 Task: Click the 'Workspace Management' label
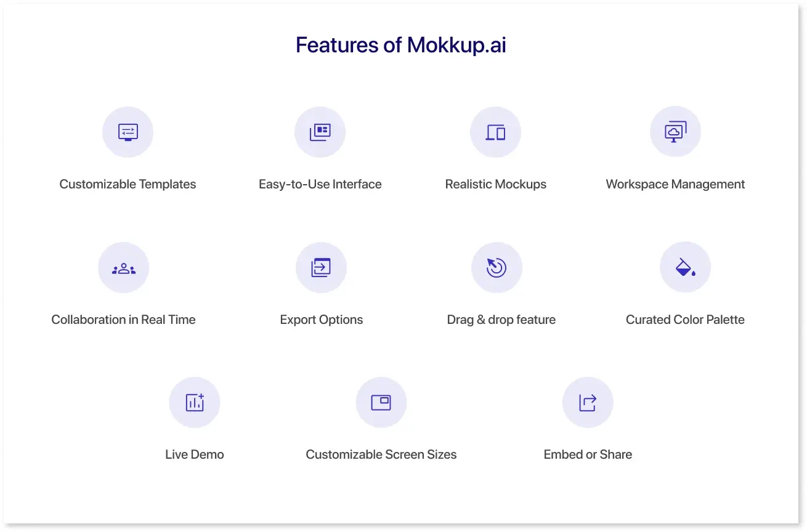coord(675,184)
